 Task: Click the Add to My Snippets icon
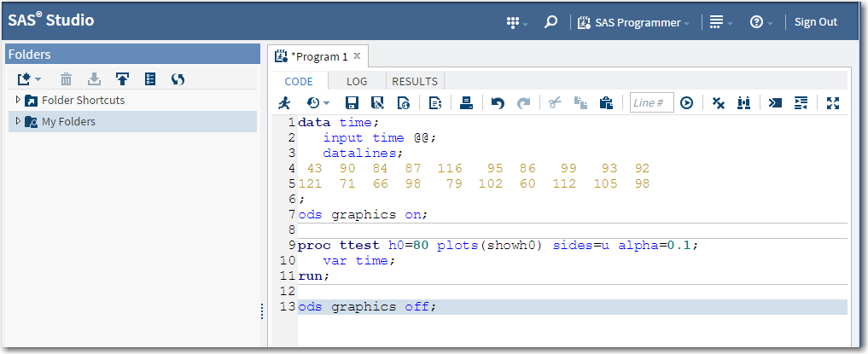[404, 103]
